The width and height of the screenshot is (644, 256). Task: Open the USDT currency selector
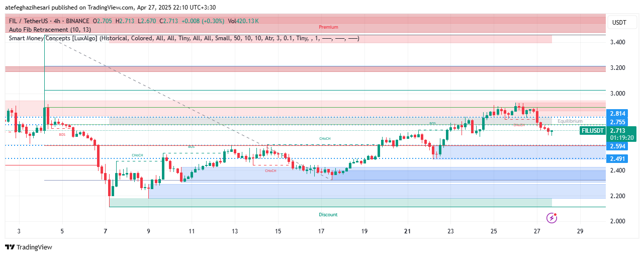click(618, 23)
